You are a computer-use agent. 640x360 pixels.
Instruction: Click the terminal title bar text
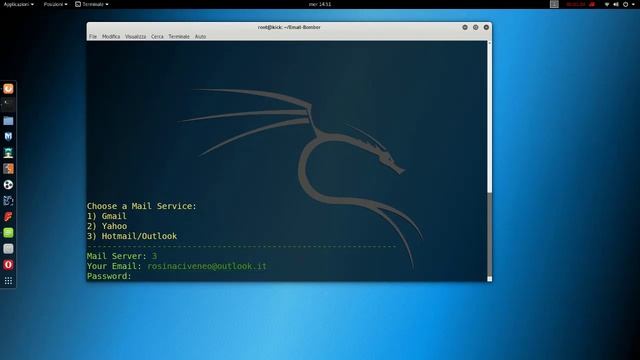[x=289, y=27]
